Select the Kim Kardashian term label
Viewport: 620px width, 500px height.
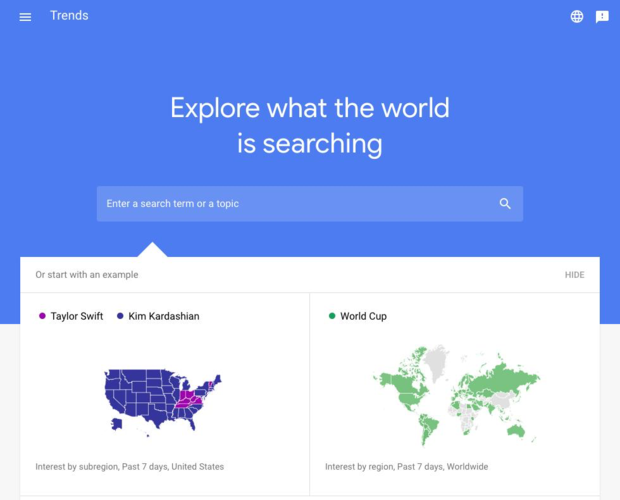pos(164,316)
